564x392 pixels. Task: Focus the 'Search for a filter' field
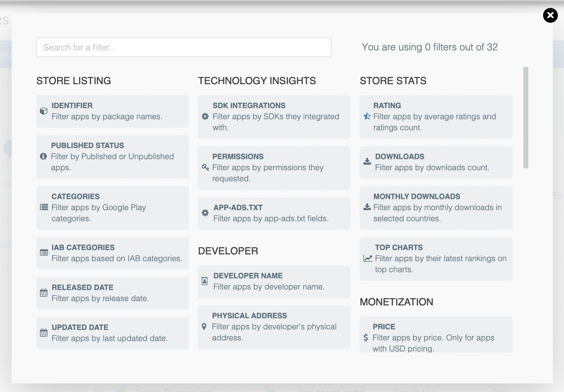click(184, 47)
